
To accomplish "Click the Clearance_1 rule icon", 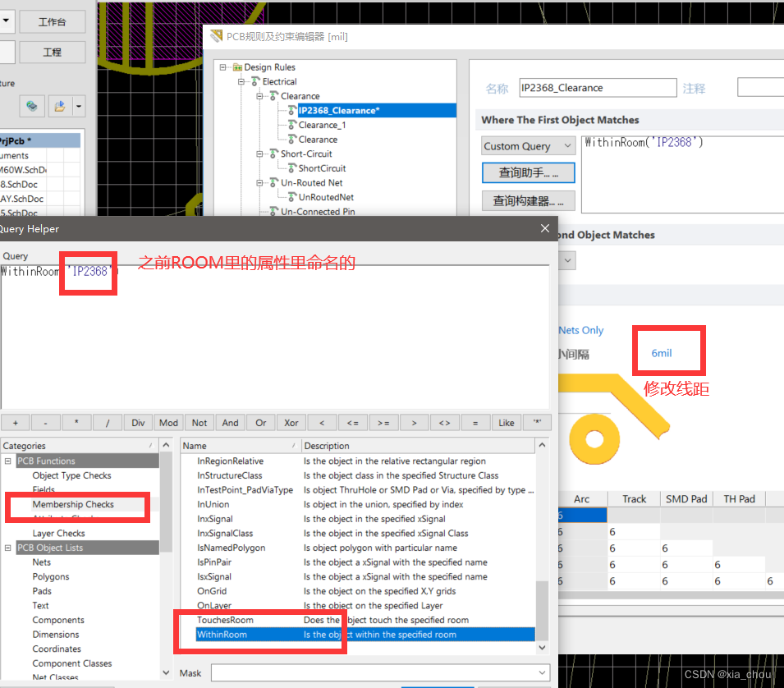I will click(292, 125).
